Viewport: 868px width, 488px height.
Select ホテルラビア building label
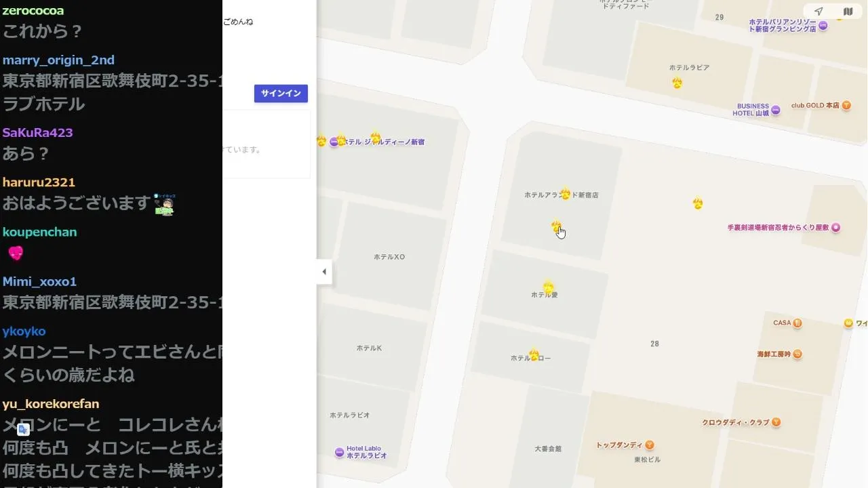[689, 68]
